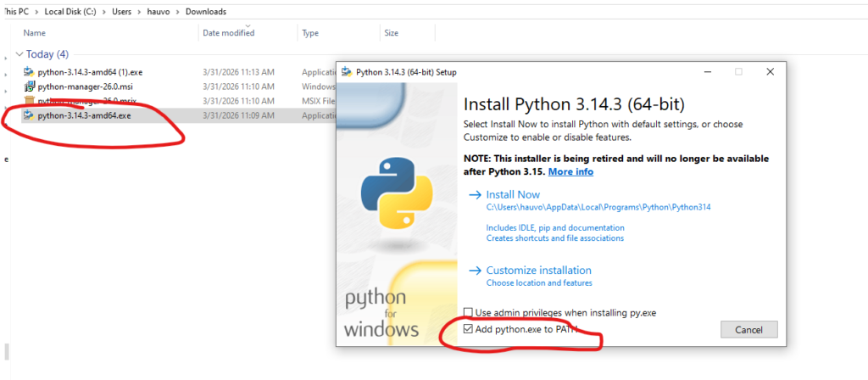868x380 pixels.
Task: Click Install Now to start installation
Action: click(x=513, y=195)
